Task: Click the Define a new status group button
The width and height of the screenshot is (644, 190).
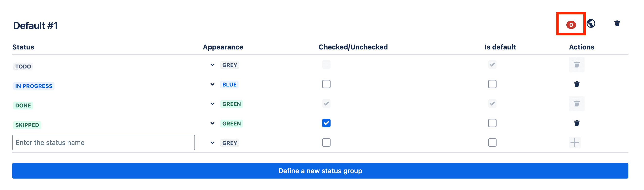Action: pos(320,171)
